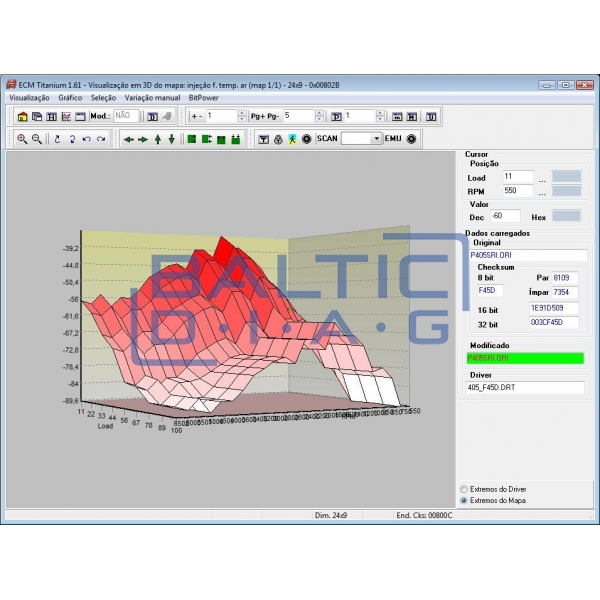The image size is (600, 600).
Task: Click the stepper arrows of the +- field
Action: click(242, 116)
